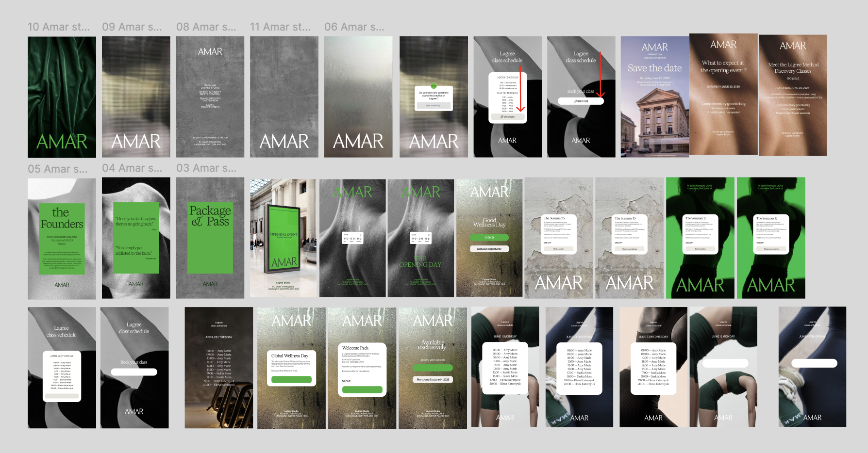The image size is (868, 453).
Task: Select the green velvet AMAR frame
Action: [62, 97]
